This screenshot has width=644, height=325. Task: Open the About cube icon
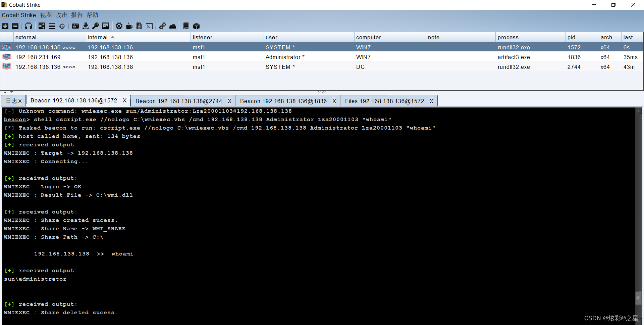pos(196,26)
